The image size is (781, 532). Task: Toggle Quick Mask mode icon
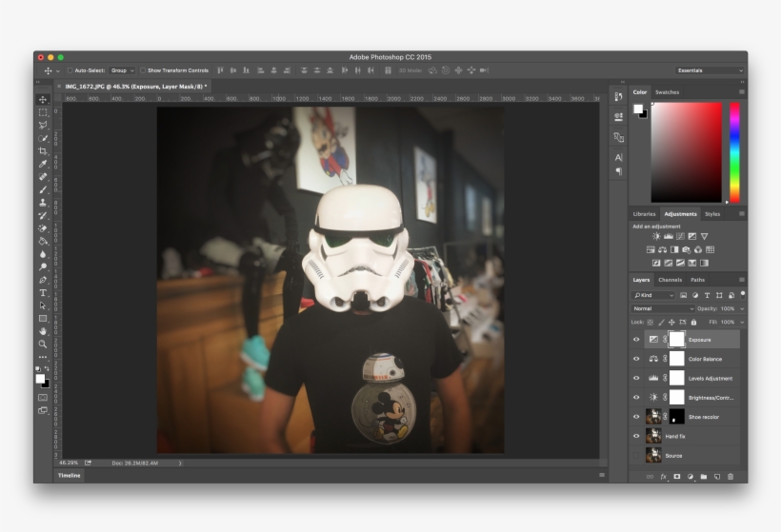pos(43,398)
